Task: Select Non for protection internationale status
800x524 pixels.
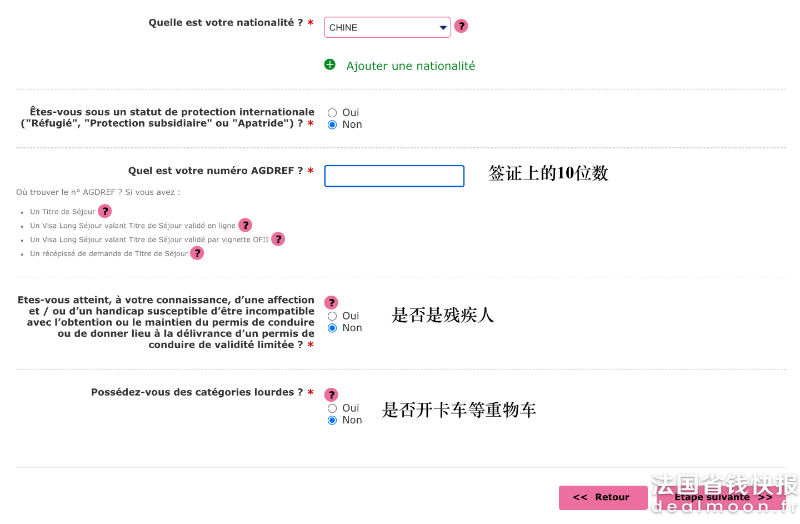Action: [332, 125]
